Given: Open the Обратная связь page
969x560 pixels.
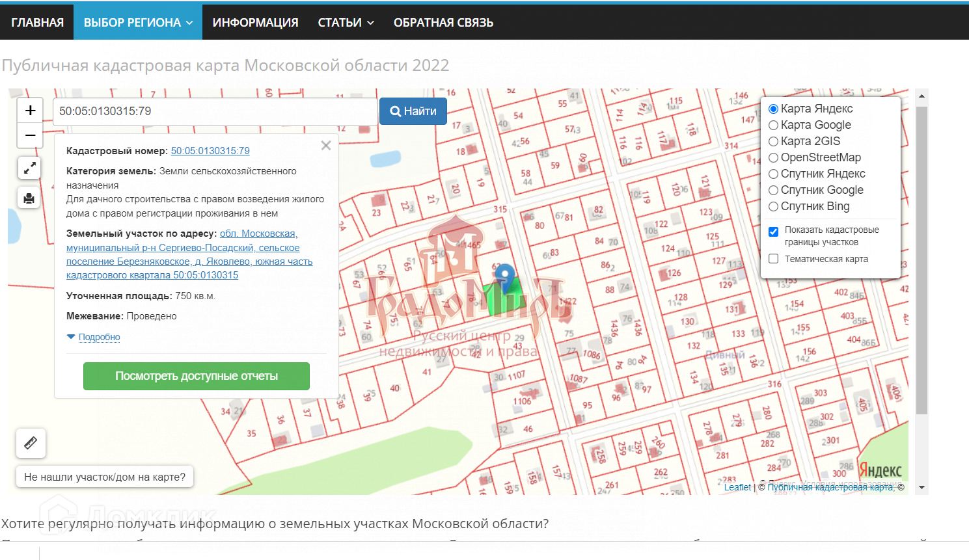Looking at the screenshot, I should click(443, 23).
